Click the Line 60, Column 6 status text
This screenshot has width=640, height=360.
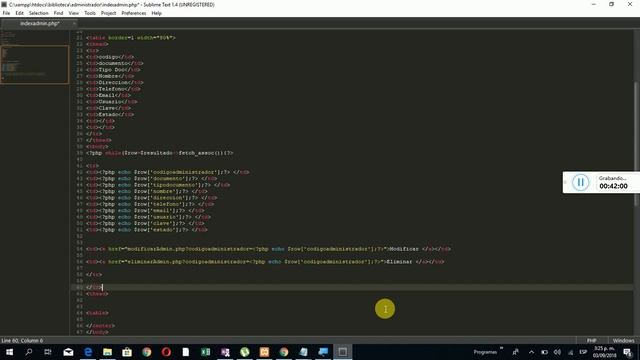22,340
